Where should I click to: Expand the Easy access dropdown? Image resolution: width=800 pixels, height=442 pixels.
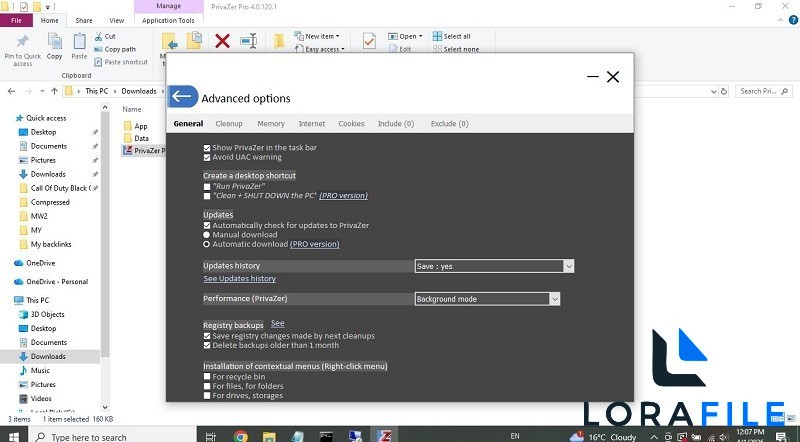coord(320,49)
